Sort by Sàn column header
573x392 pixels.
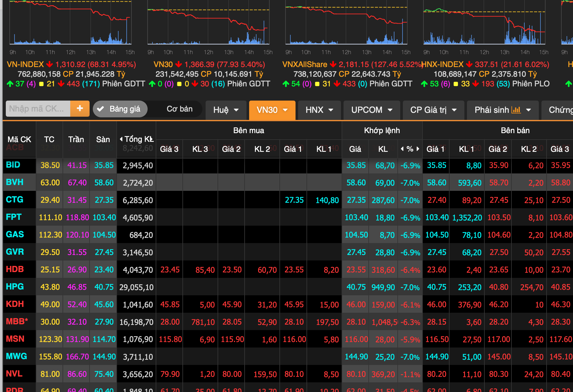103,139
